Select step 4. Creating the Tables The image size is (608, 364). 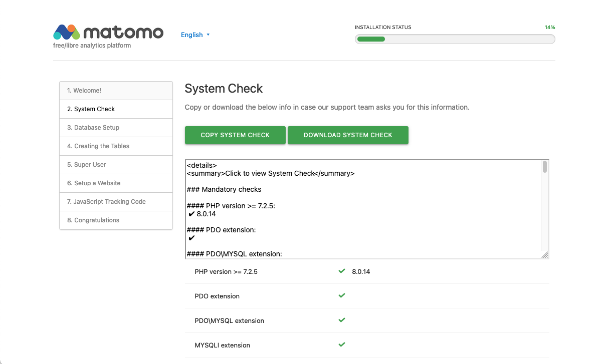click(x=116, y=146)
